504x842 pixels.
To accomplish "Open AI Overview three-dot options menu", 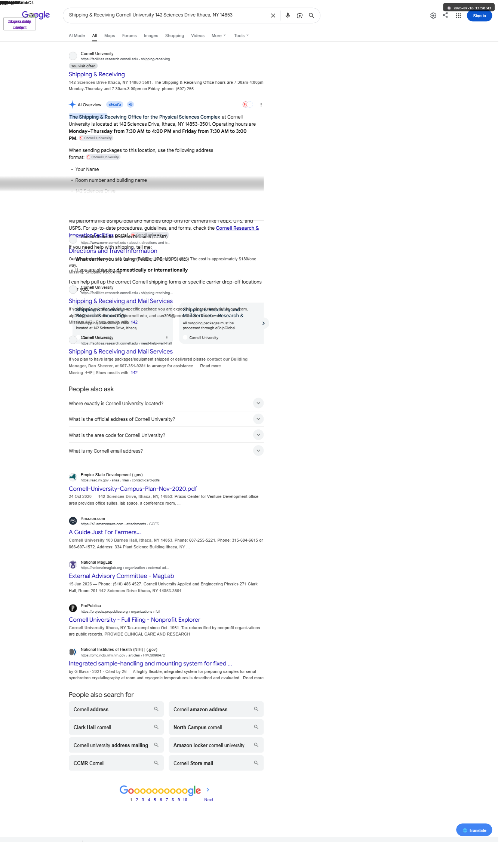I will [261, 105].
